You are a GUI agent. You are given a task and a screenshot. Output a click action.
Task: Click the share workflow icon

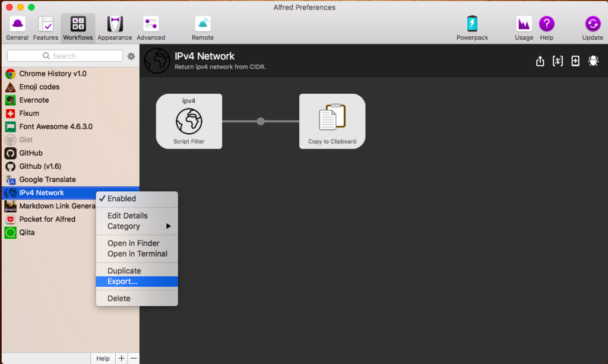coord(540,61)
